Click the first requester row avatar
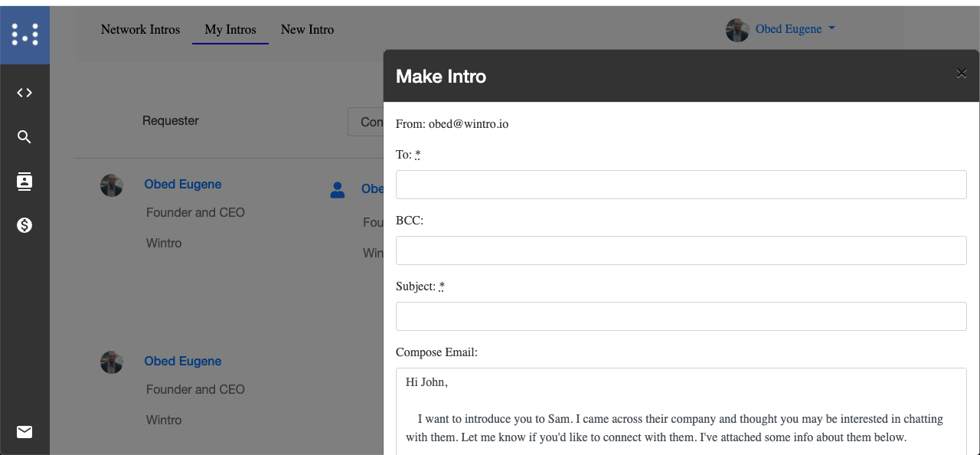 pyautogui.click(x=112, y=185)
